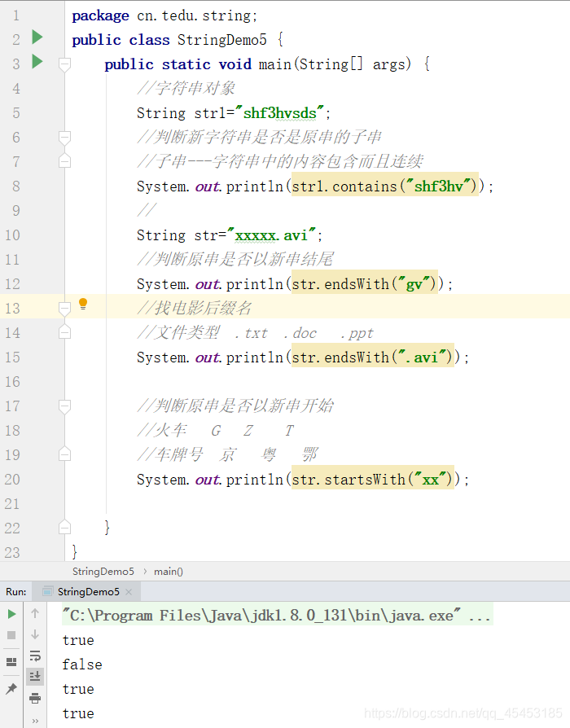Go down the stack trace arrow
This screenshot has height=728, width=570.
(35, 634)
